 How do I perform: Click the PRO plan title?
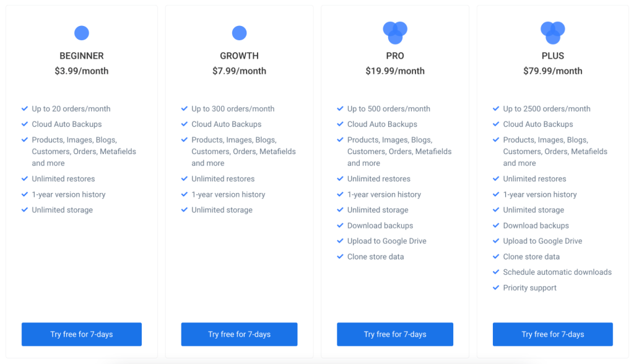395,56
